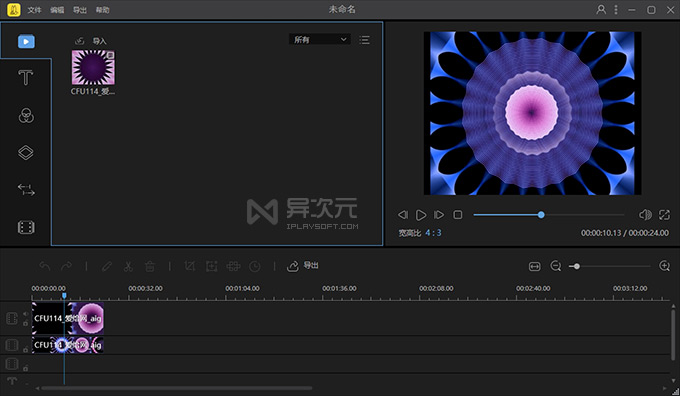Open the Filters panel icon
Viewport: 680px width, 396px height.
(x=26, y=115)
